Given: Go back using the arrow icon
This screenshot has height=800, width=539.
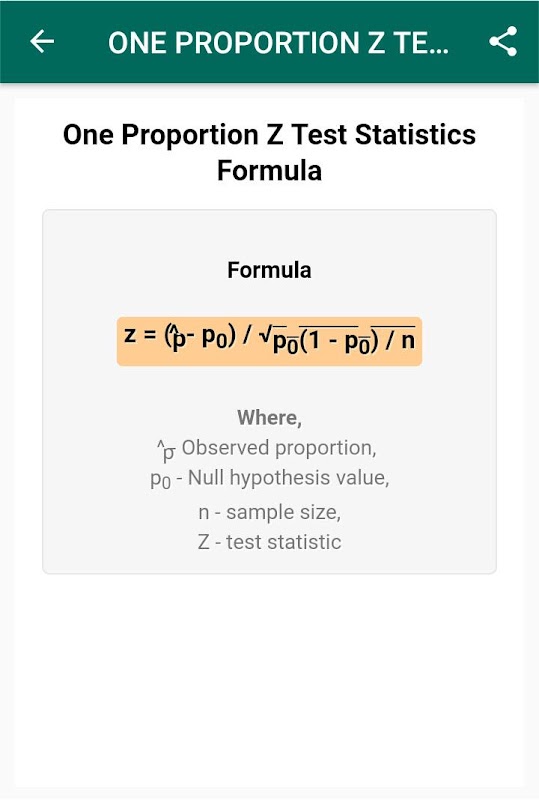Looking at the screenshot, I should 42,41.
